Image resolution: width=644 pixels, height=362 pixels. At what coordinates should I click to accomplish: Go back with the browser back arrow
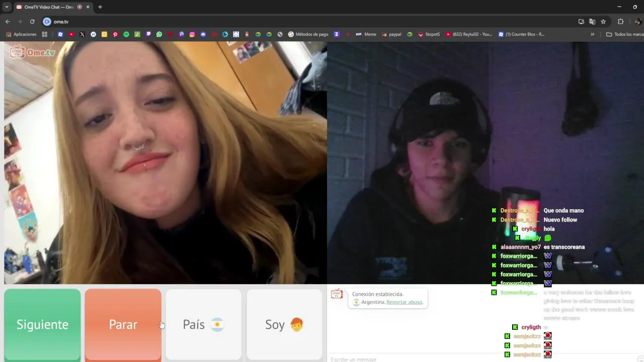tap(8, 22)
